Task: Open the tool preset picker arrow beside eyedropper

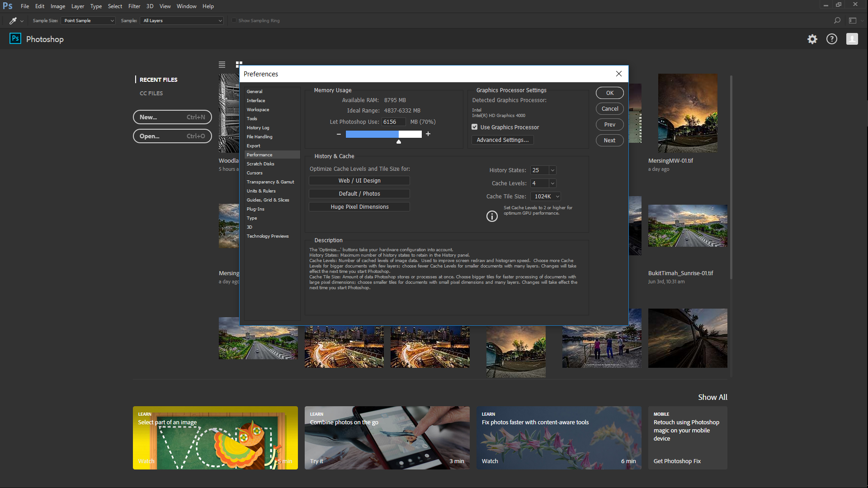Action: point(22,21)
